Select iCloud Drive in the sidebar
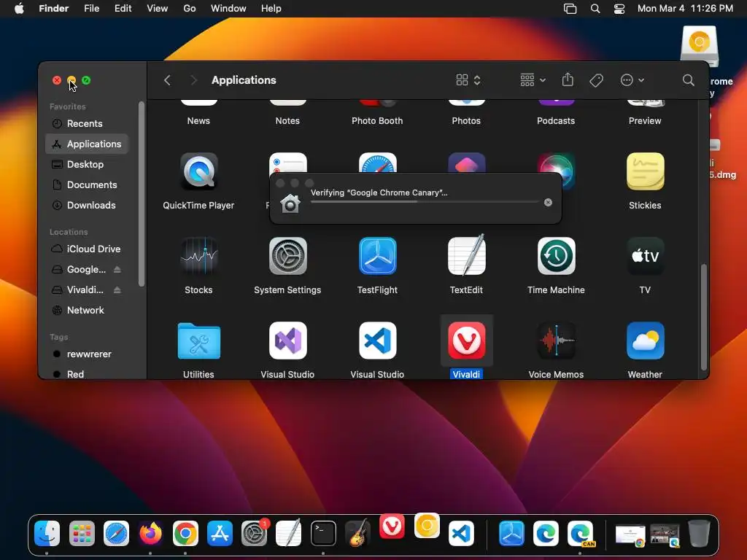 87,249
